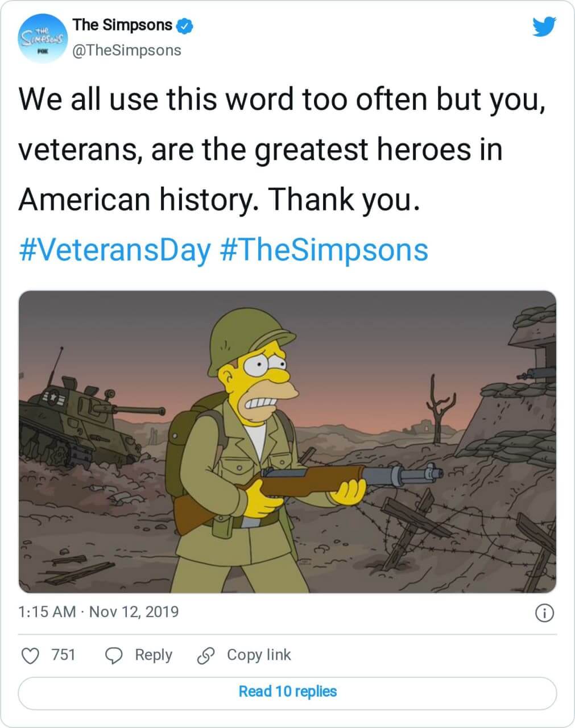575x728 pixels.
Task: Open the @TheSimpsons handle link
Action: (127, 50)
